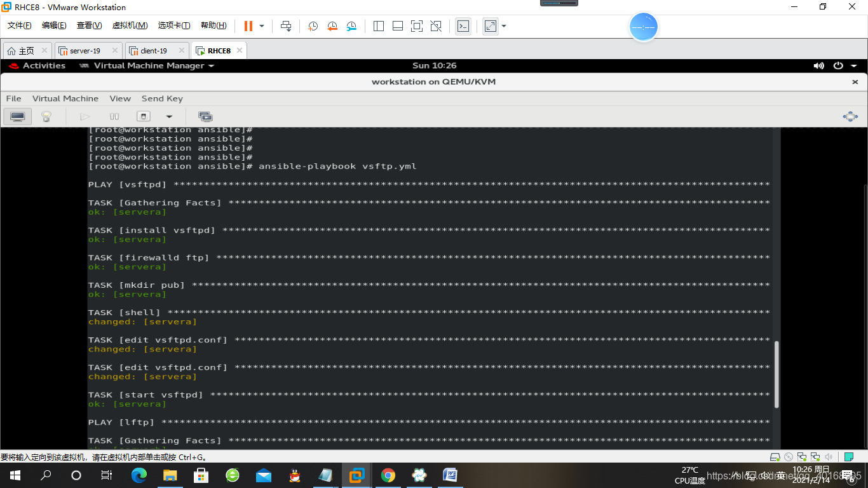The height and width of the screenshot is (488, 868).
Task: Click the terminal vertical scrollbar thumb
Action: (x=776, y=374)
